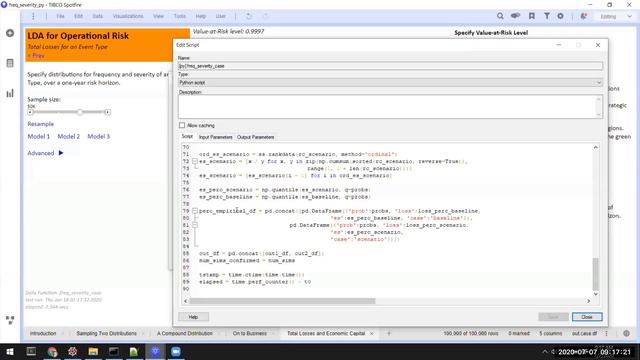The height and width of the screenshot is (360, 640).
Task: Click the Sample size slider right arrow
Action: point(107,112)
